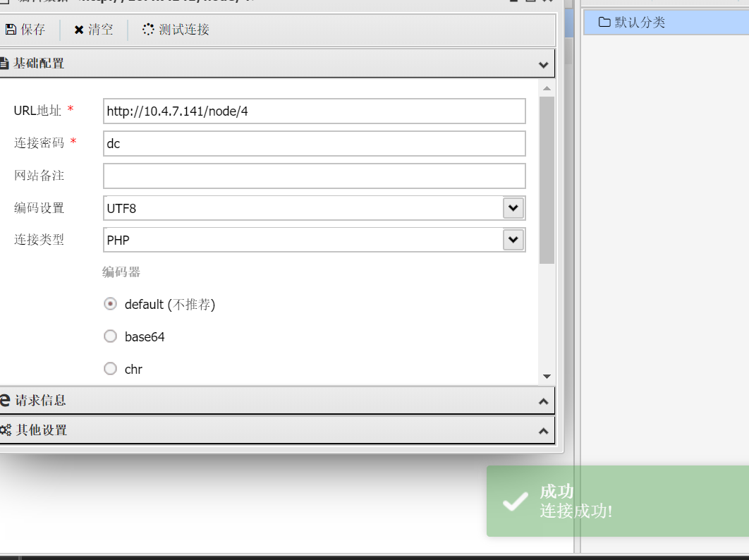Focus the empty 网站备注 field
The height and width of the screenshot is (560, 749).
coord(315,176)
